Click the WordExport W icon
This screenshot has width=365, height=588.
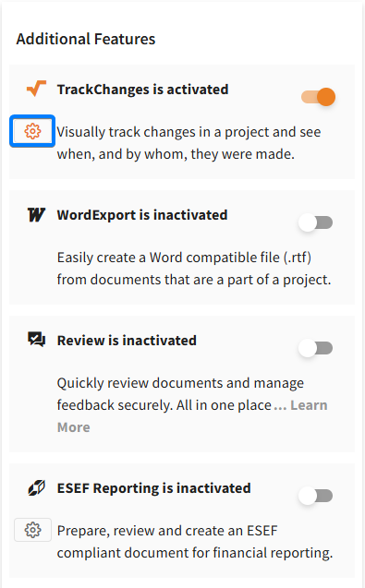(x=36, y=215)
